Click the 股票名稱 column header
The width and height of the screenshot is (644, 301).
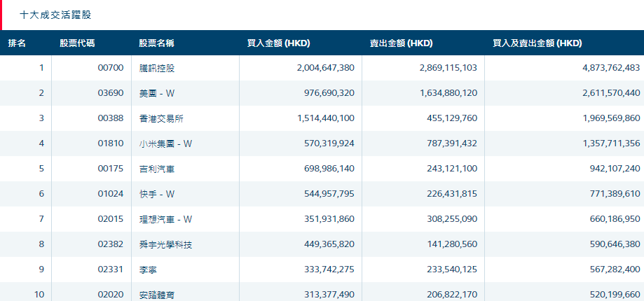(x=156, y=43)
